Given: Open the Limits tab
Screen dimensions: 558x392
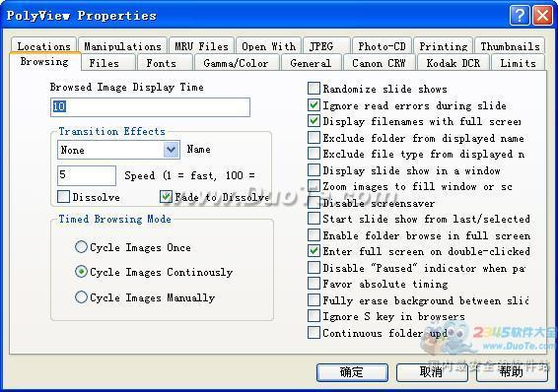Looking at the screenshot, I should [x=519, y=63].
